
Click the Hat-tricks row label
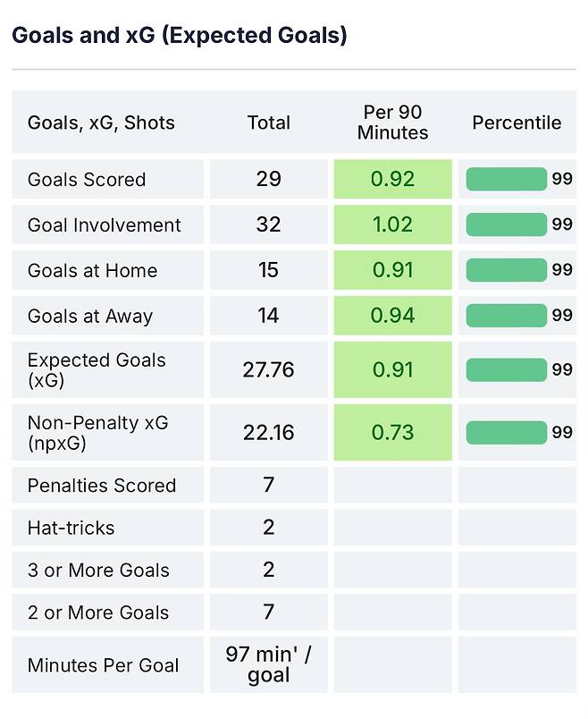pyautogui.click(x=71, y=528)
